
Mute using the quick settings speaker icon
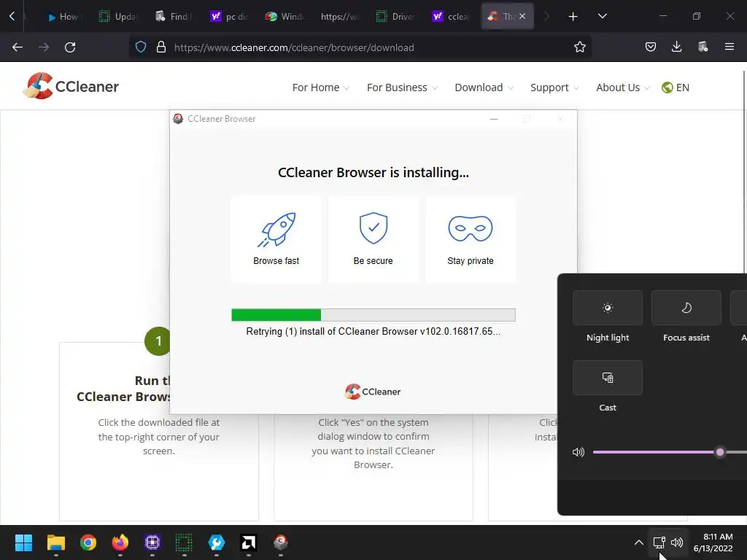[x=578, y=452]
